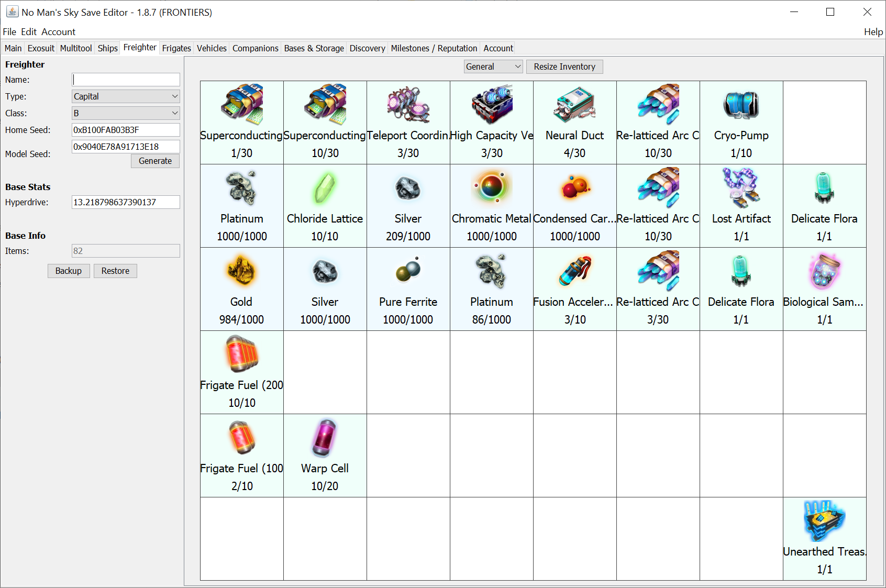Screen dimensions: 886x588
Task: Select the Superconducting item with 1/30
Action: click(242, 123)
